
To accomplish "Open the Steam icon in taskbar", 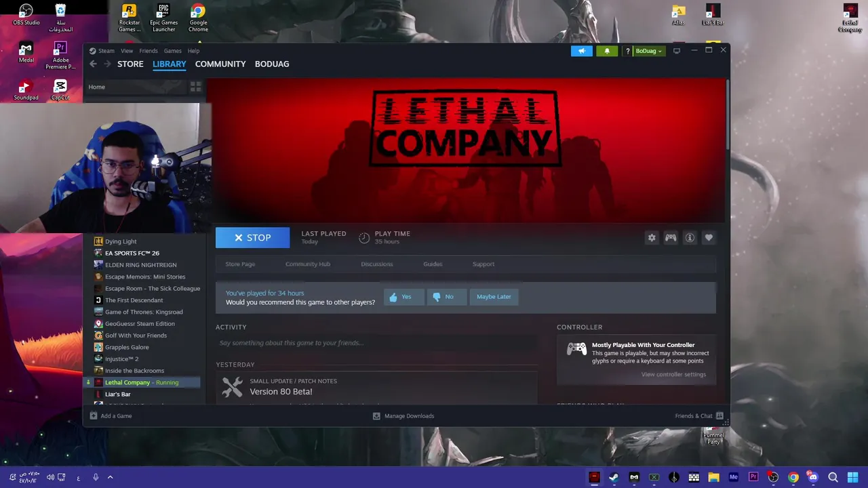I will (x=614, y=478).
